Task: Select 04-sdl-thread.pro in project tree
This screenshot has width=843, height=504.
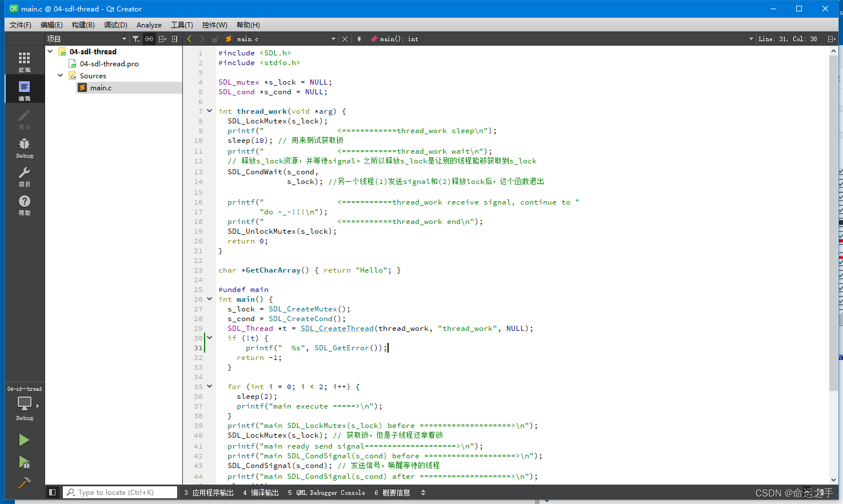Action: tap(109, 63)
